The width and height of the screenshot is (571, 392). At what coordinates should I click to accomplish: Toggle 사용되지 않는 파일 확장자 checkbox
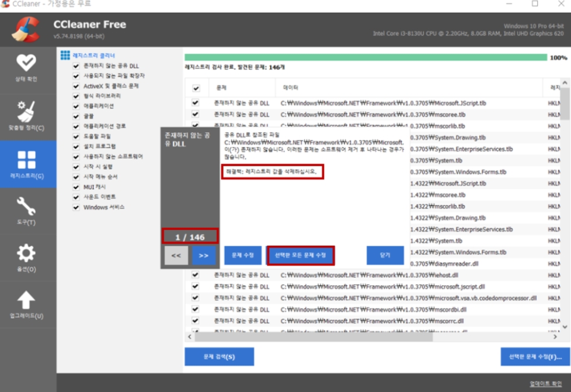tap(76, 76)
